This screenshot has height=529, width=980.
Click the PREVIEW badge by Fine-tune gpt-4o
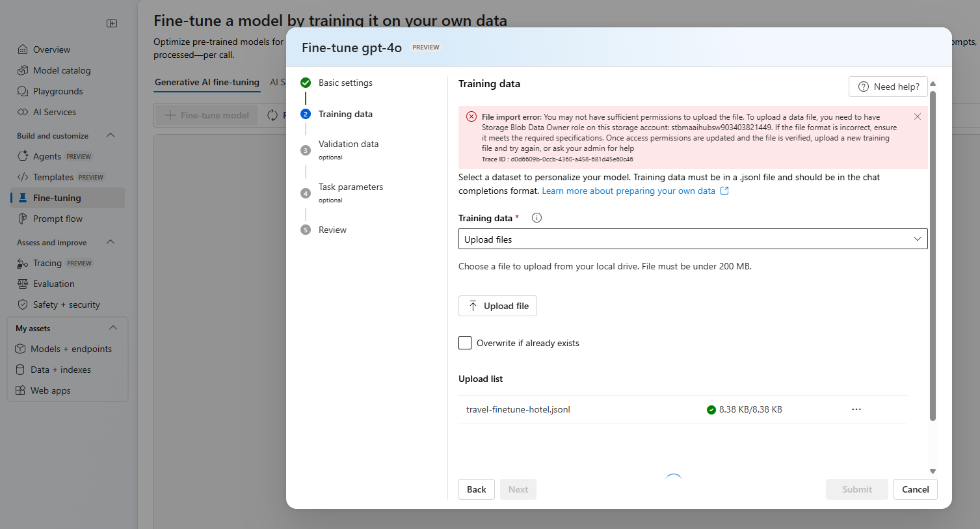pos(426,47)
